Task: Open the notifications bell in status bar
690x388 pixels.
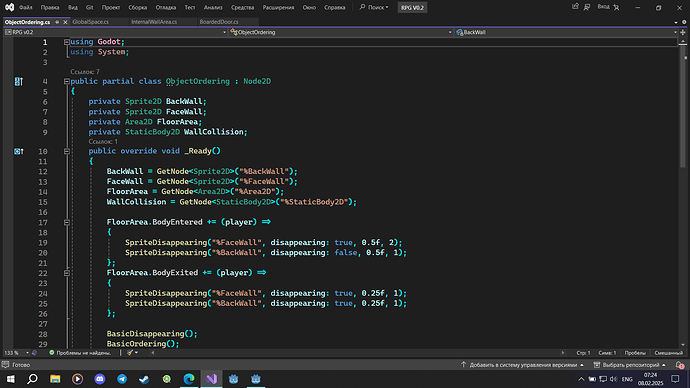Action: (x=680, y=365)
